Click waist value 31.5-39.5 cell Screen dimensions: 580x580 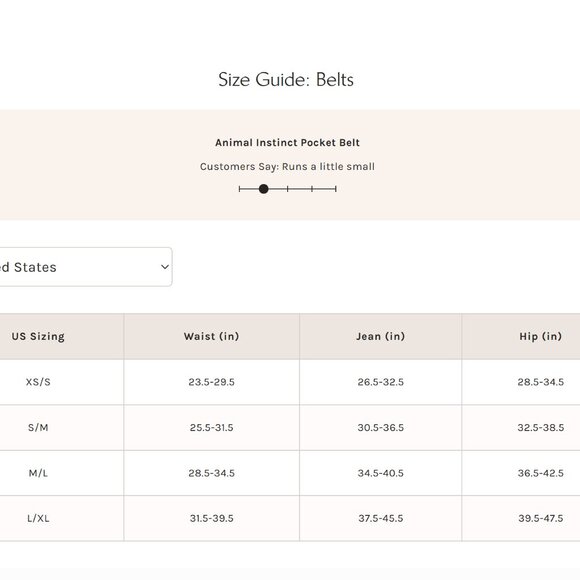[212, 518]
